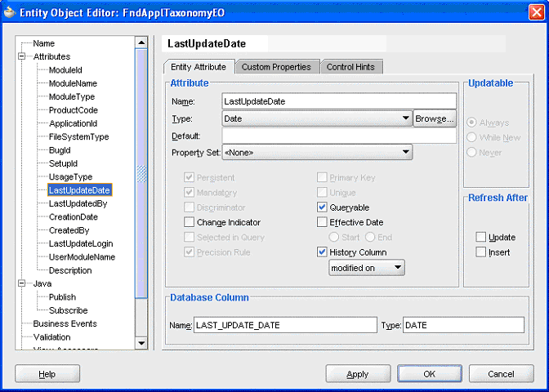Select the LastUpdateDate attribute in tree
Image resolution: width=549 pixels, height=392 pixels.
[79, 190]
